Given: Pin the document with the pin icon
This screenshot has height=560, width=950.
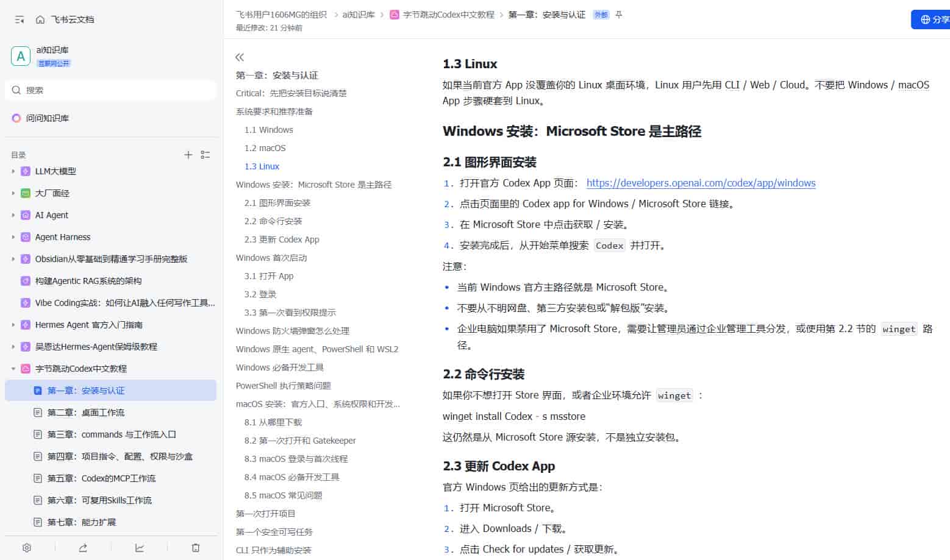Looking at the screenshot, I should [x=619, y=15].
